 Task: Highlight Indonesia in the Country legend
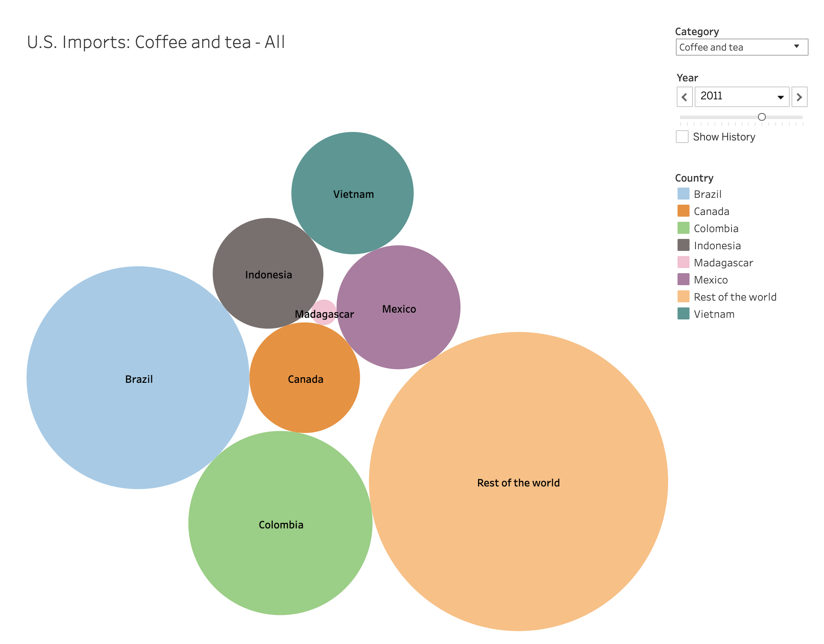click(x=717, y=245)
